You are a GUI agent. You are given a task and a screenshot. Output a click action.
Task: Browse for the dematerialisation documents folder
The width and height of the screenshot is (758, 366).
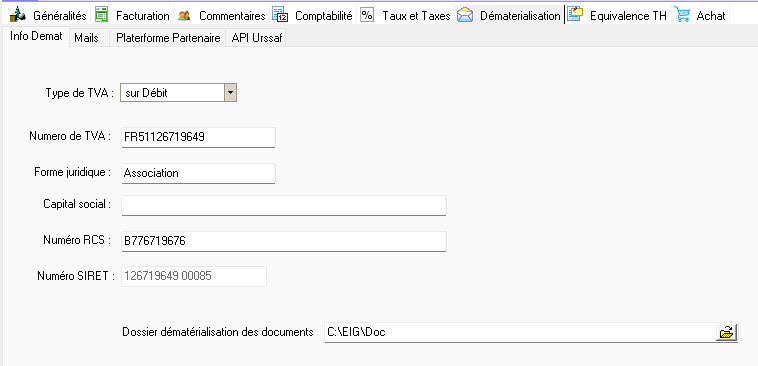coord(727,332)
